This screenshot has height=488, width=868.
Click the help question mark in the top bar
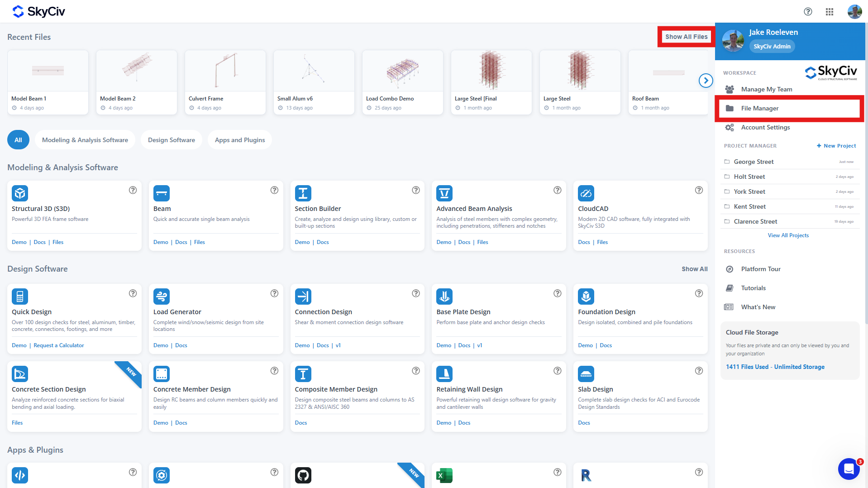tap(808, 12)
